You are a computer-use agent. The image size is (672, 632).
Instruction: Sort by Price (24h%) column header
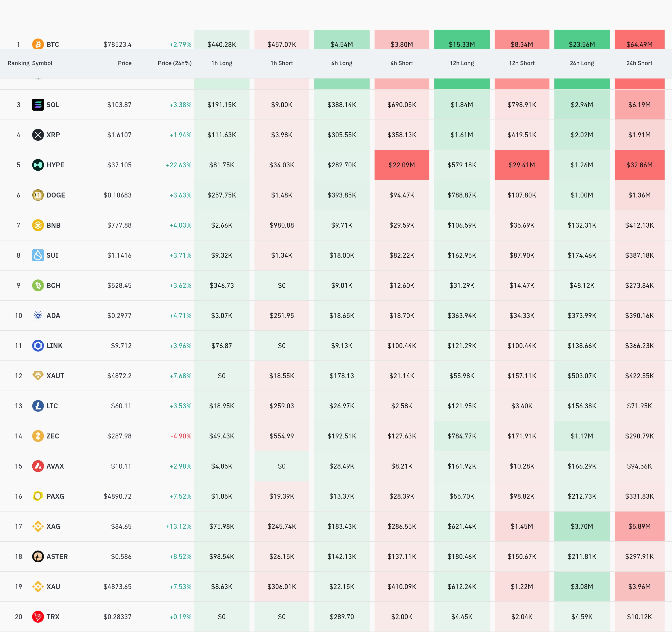click(174, 63)
